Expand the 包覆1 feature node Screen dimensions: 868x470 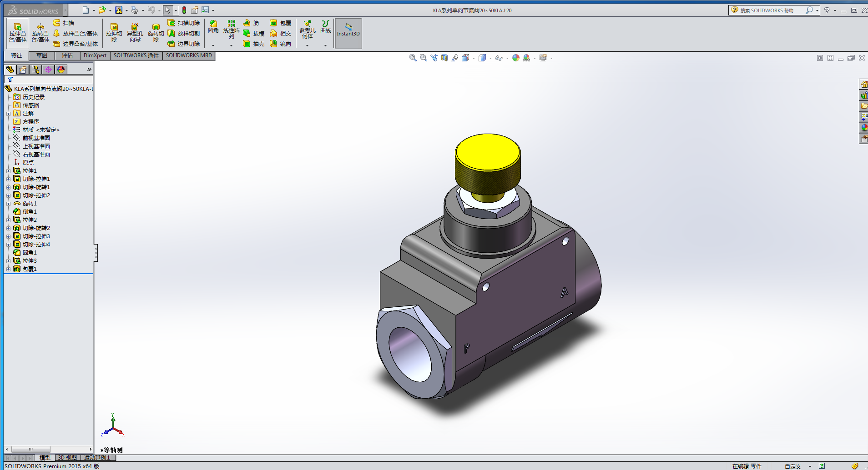tap(8, 269)
